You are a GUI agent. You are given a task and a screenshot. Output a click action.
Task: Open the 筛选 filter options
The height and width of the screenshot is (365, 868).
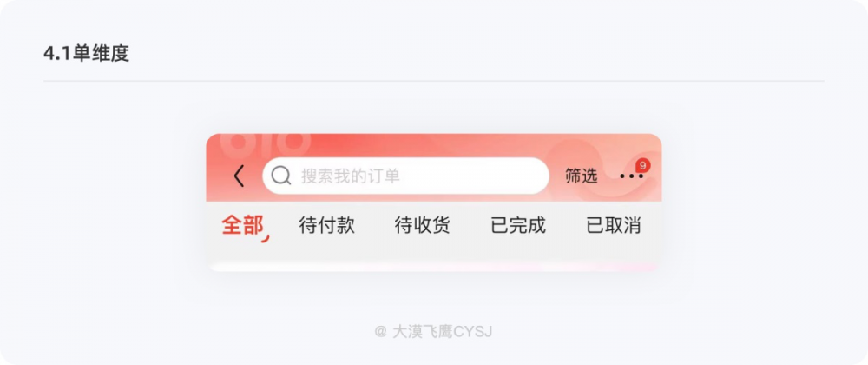582,176
